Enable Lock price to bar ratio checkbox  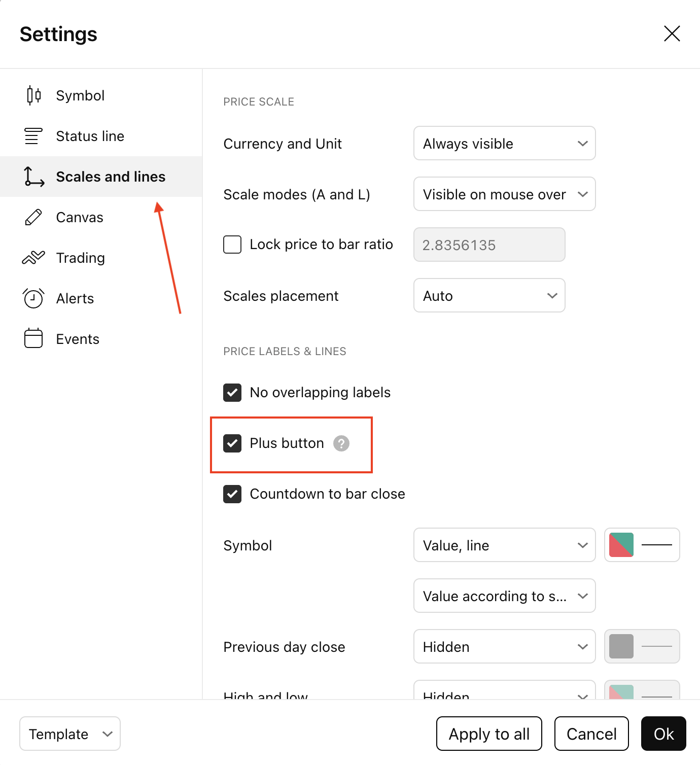[232, 245]
